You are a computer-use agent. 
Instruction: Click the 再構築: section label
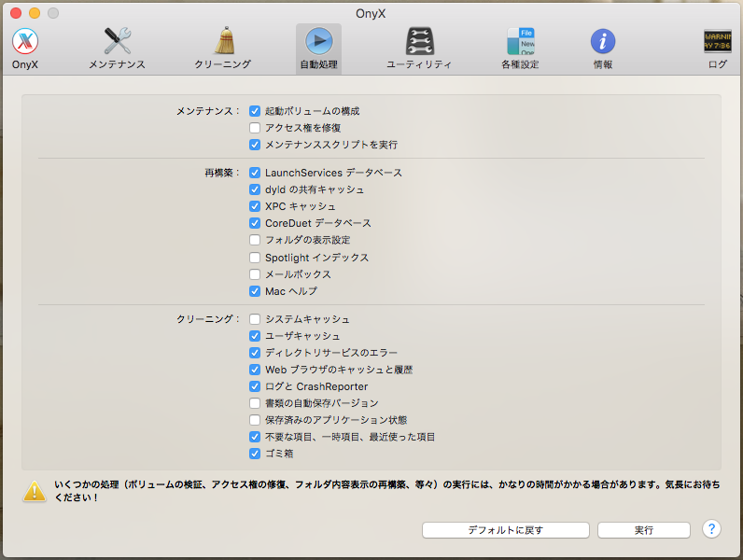(x=222, y=173)
